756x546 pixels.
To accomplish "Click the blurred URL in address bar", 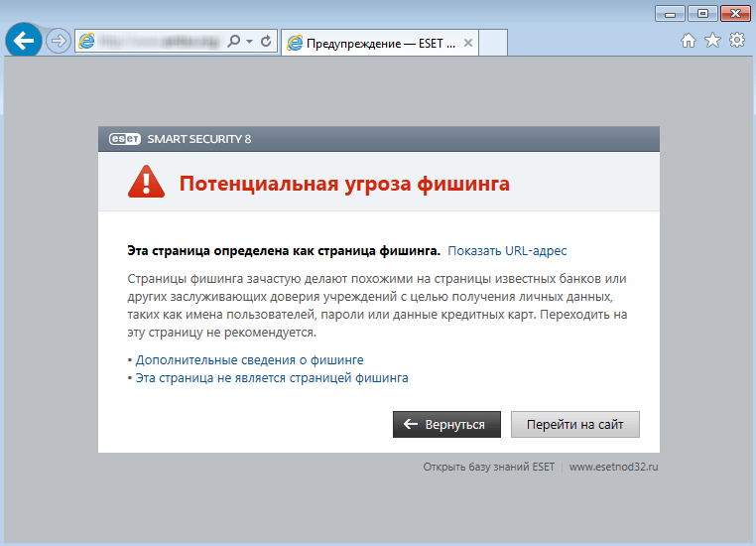I will click(160, 42).
